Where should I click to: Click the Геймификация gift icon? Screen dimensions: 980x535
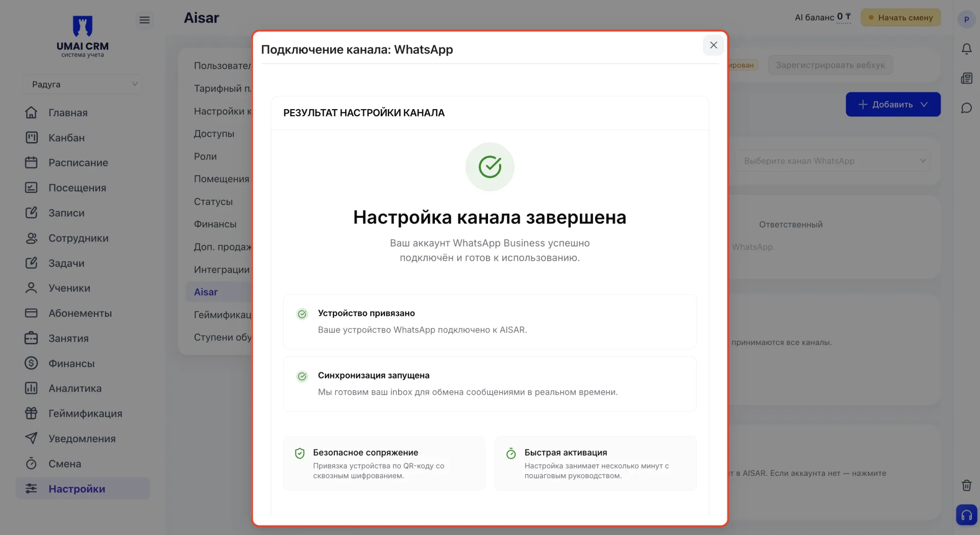pos(31,413)
